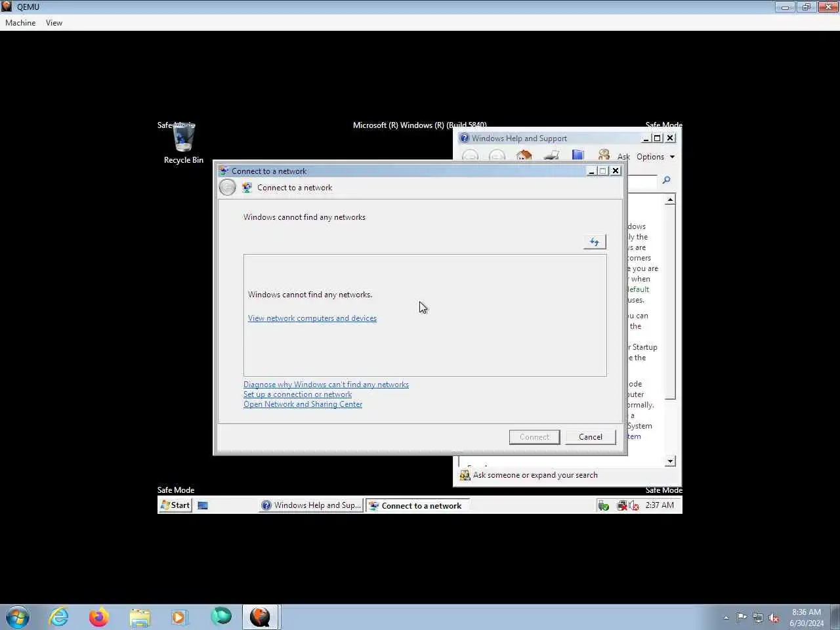Click Help window scrollbar down arrow
840x630 pixels.
click(670, 461)
